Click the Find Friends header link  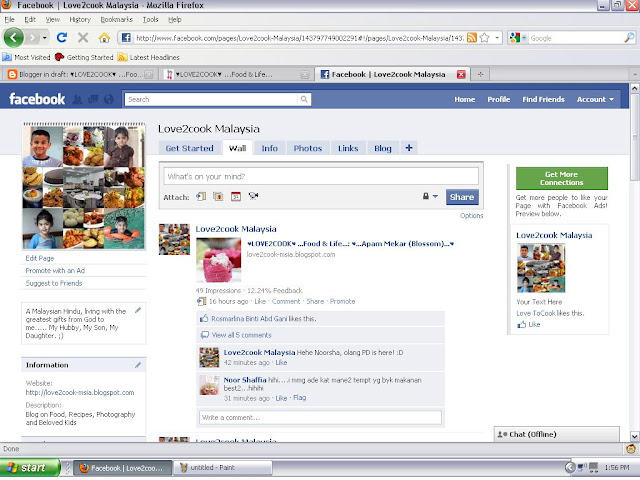coord(543,99)
